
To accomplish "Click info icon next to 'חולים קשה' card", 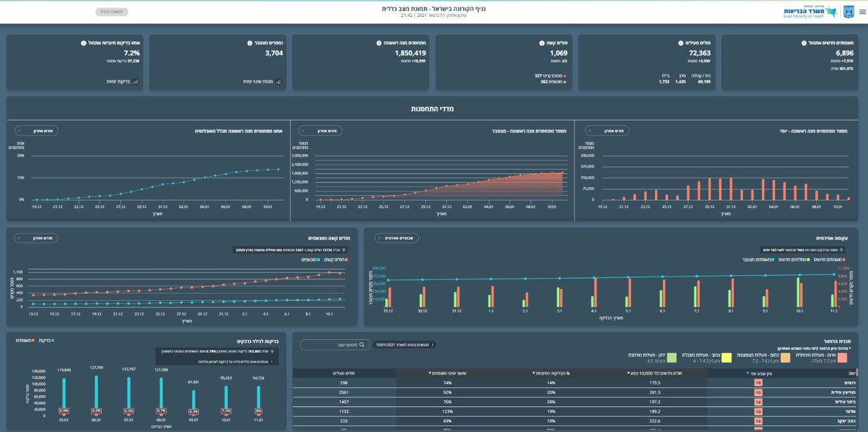I will pos(541,43).
